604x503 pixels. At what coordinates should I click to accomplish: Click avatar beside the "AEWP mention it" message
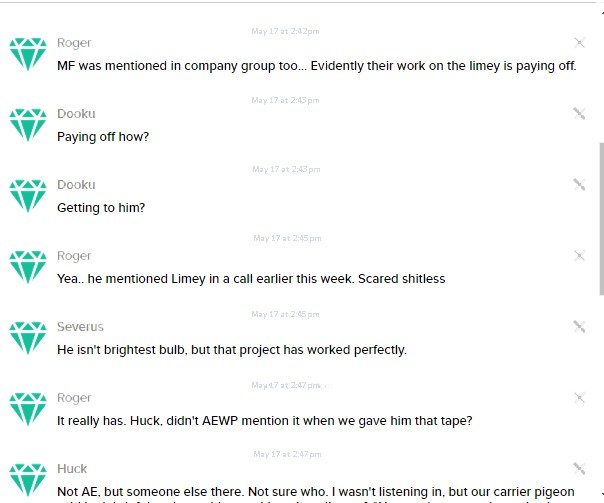click(27, 409)
